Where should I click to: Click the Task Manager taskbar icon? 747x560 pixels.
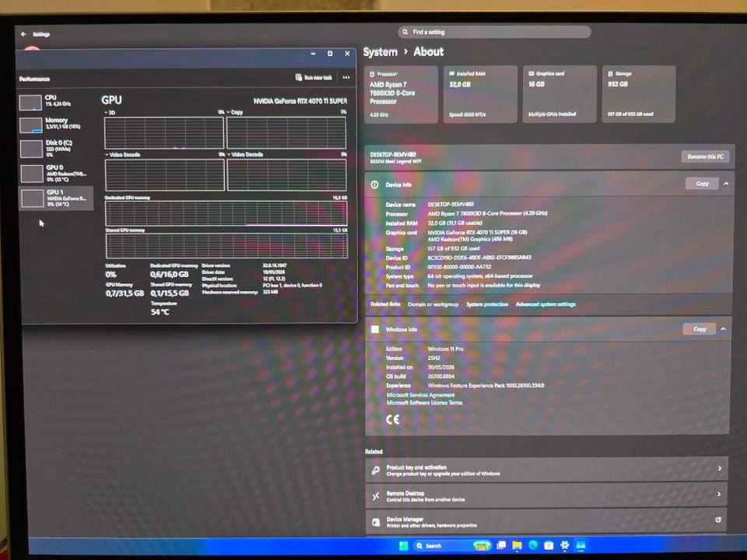pyautogui.click(x=580, y=546)
